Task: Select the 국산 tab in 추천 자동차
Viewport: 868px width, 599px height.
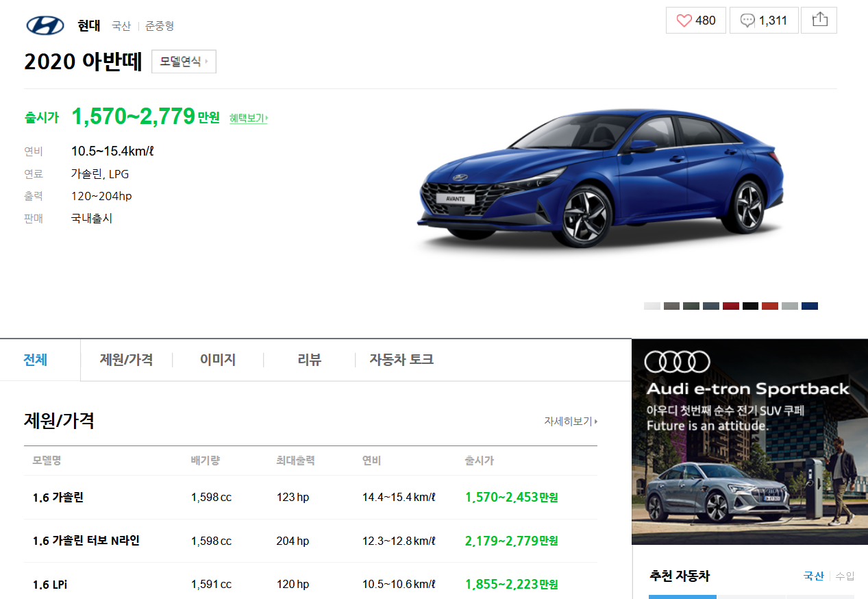Action: coord(814,576)
